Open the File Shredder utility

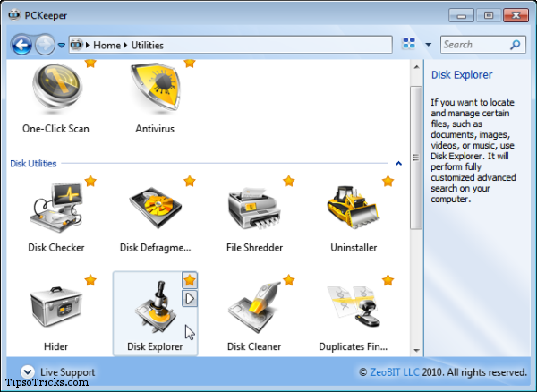click(254, 208)
